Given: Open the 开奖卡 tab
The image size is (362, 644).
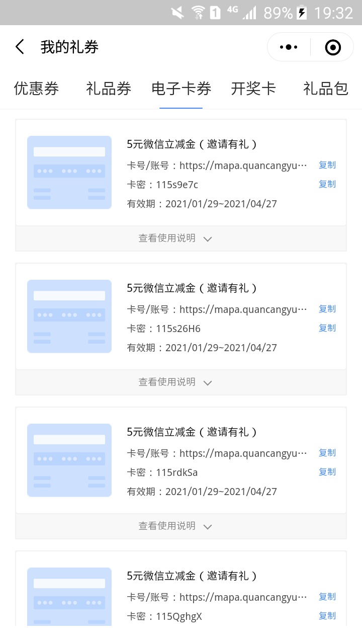Looking at the screenshot, I should pyautogui.click(x=253, y=89).
